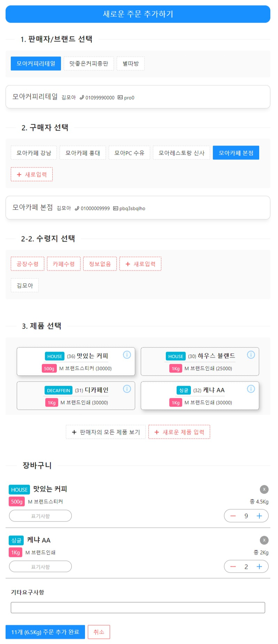
Task: Increase quantity of 맛있는 커피
Action: coord(259,516)
